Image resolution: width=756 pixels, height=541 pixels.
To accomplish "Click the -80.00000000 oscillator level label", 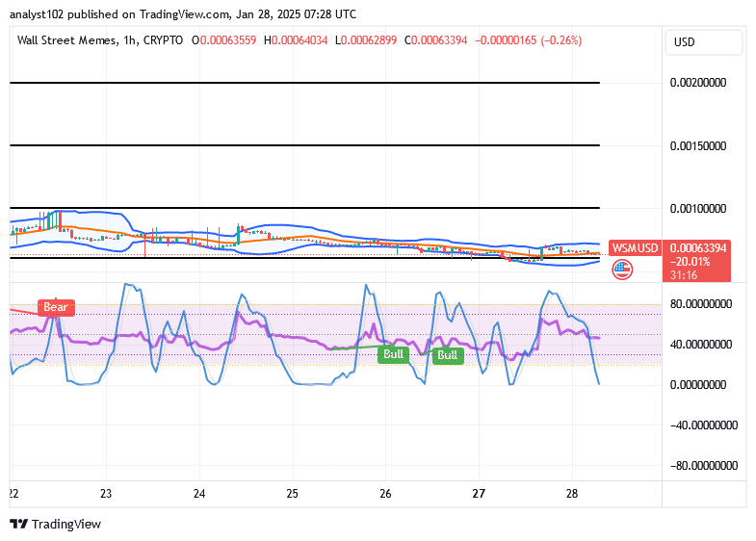I will [x=704, y=466].
